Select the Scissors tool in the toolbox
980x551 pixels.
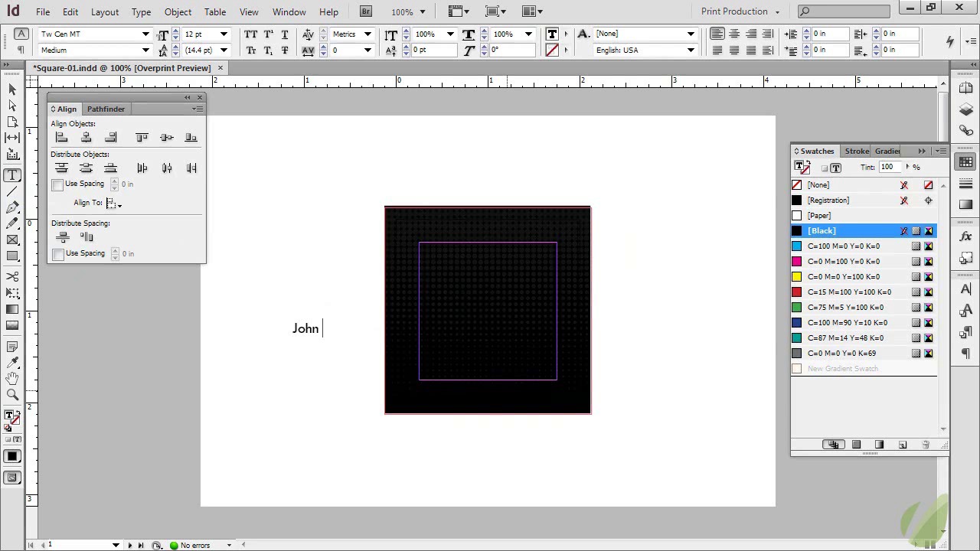click(x=12, y=276)
